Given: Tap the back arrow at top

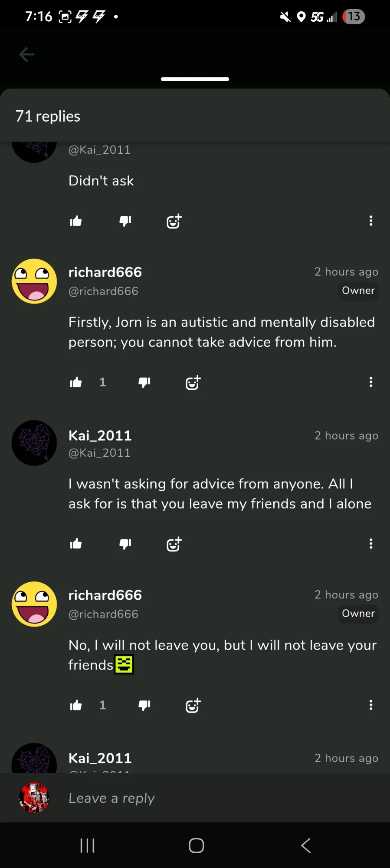Looking at the screenshot, I should click(x=26, y=54).
